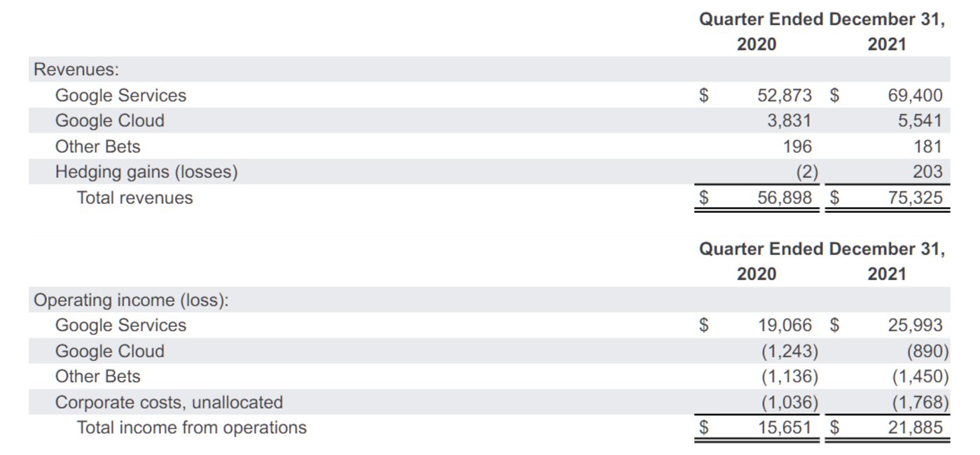Click the Operating income (loss) section header

132,300
